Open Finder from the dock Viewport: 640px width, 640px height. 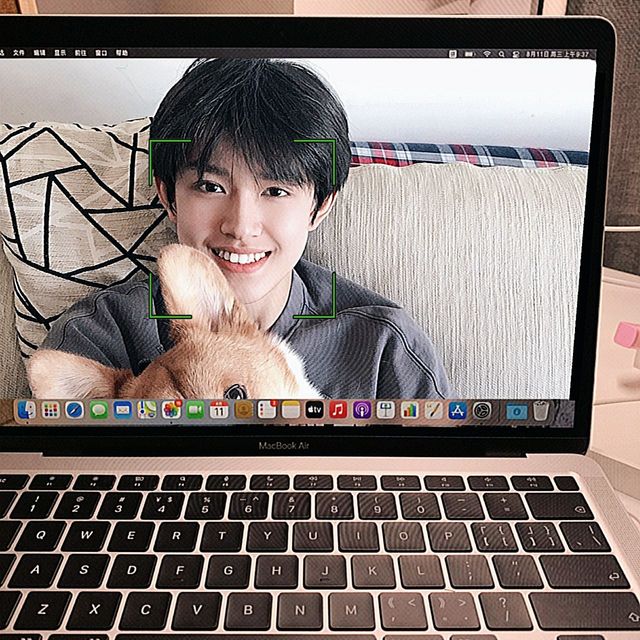tap(27, 409)
